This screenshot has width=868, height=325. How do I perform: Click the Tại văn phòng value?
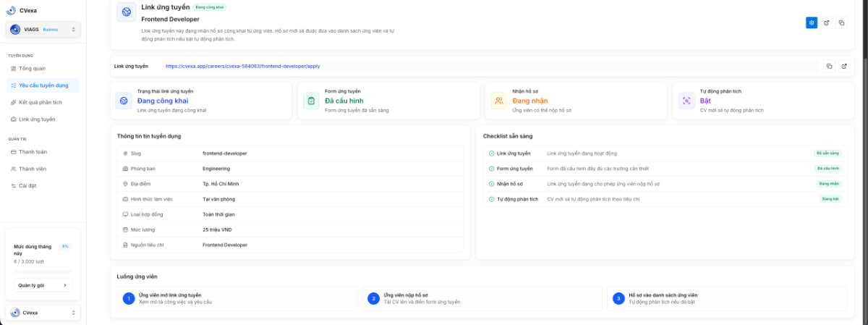(218, 199)
